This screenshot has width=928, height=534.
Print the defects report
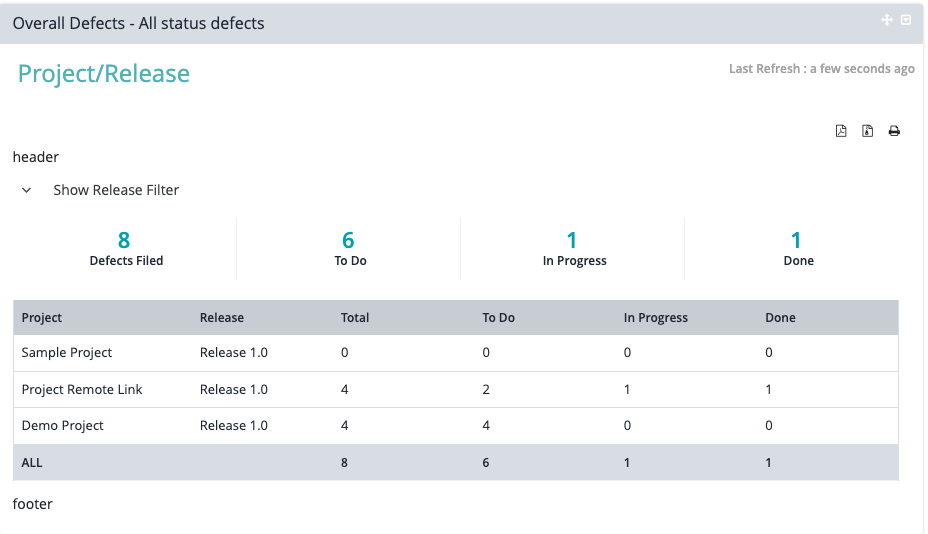pyautogui.click(x=894, y=131)
